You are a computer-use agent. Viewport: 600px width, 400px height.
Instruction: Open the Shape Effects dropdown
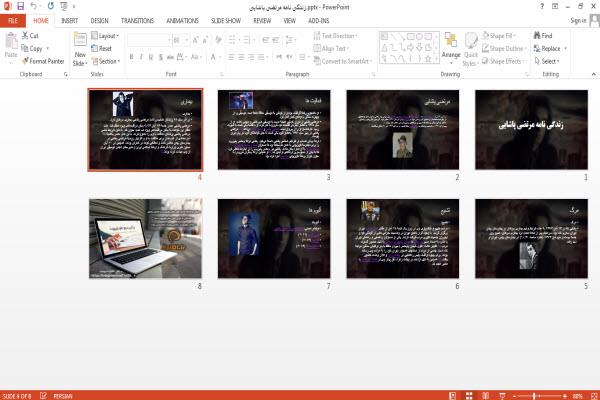click(x=504, y=61)
